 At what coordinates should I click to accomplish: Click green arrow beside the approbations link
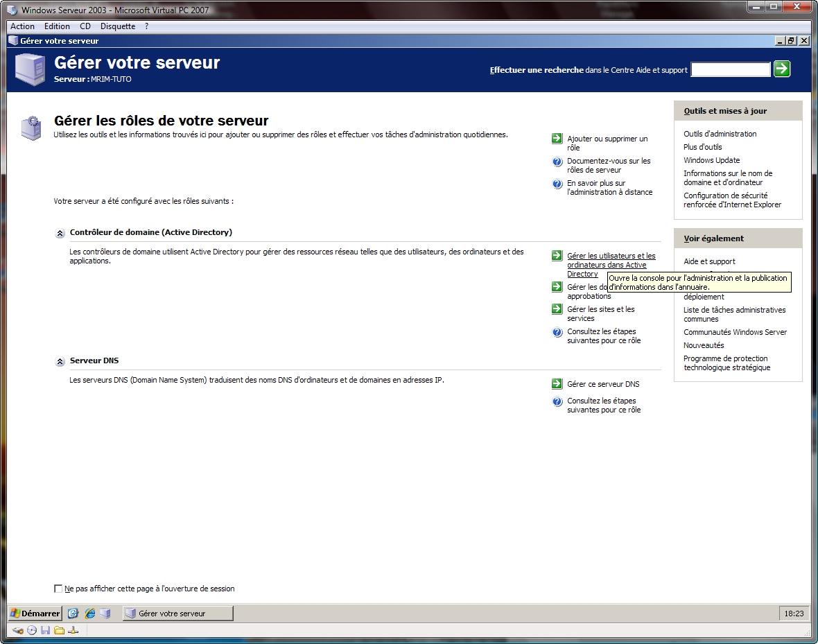coord(557,286)
